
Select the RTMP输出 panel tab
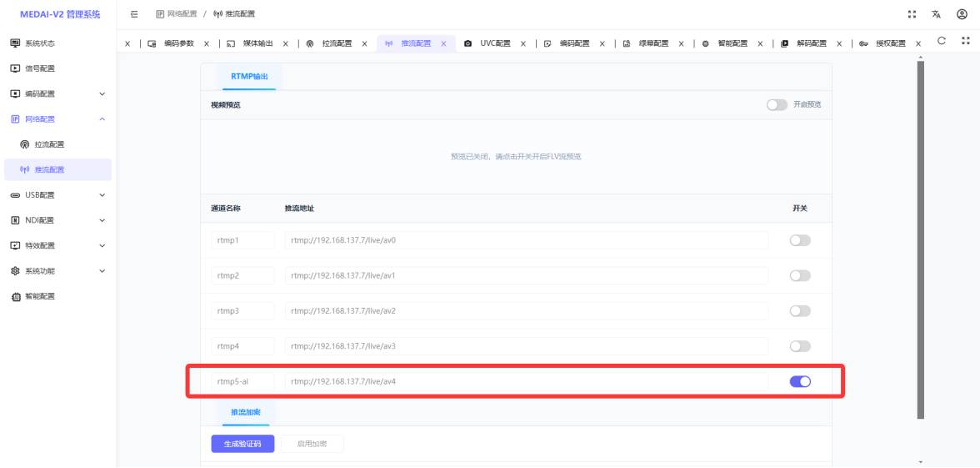[249, 77]
